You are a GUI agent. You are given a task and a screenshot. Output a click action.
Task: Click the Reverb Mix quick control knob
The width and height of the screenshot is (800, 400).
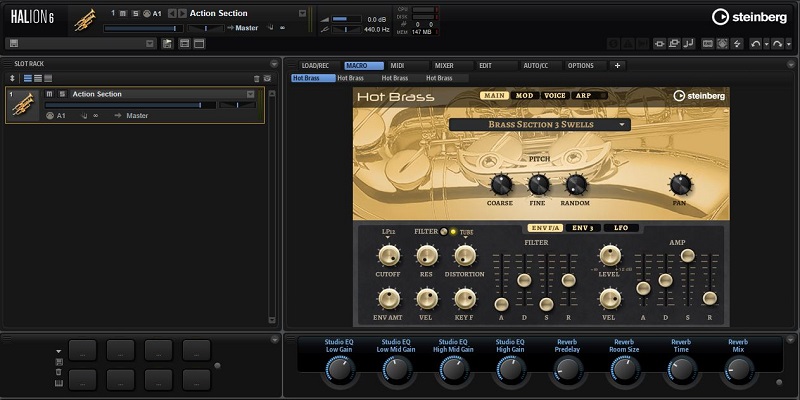(738, 371)
